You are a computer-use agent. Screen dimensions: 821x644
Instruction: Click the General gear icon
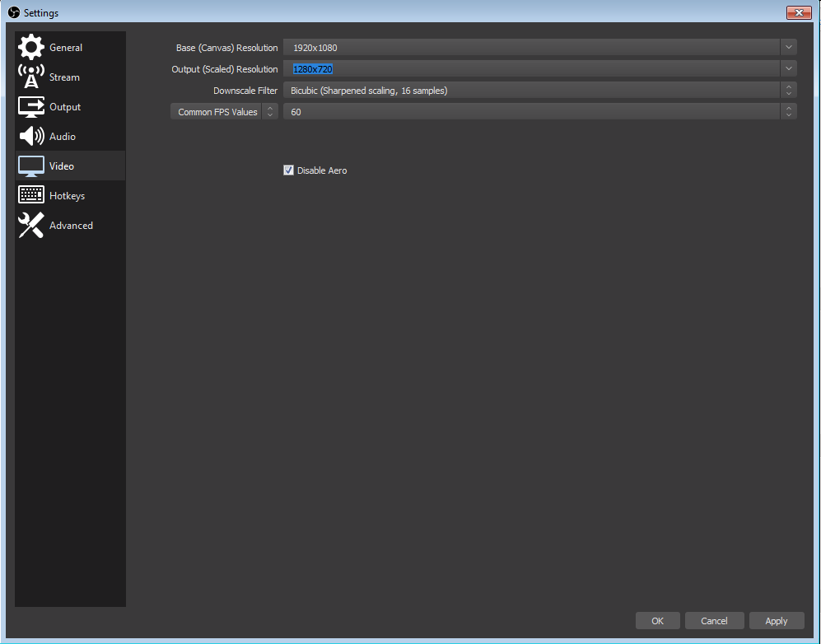[x=31, y=47]
